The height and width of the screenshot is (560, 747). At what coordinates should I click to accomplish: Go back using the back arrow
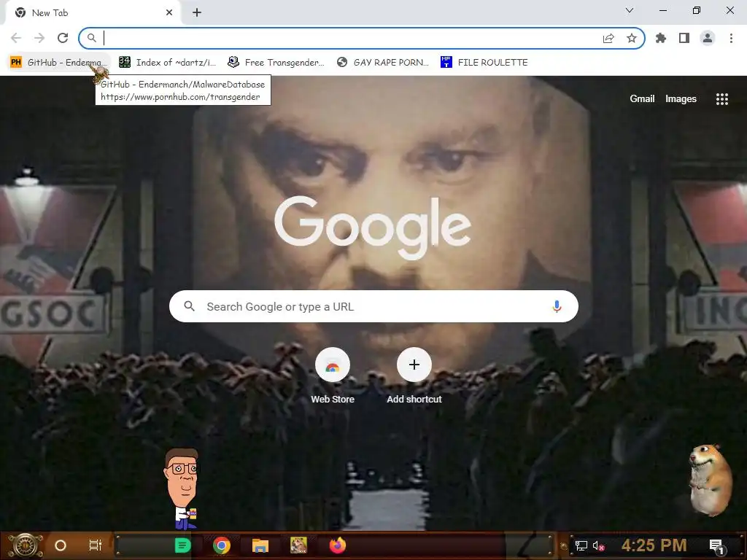tap(16, 38)
